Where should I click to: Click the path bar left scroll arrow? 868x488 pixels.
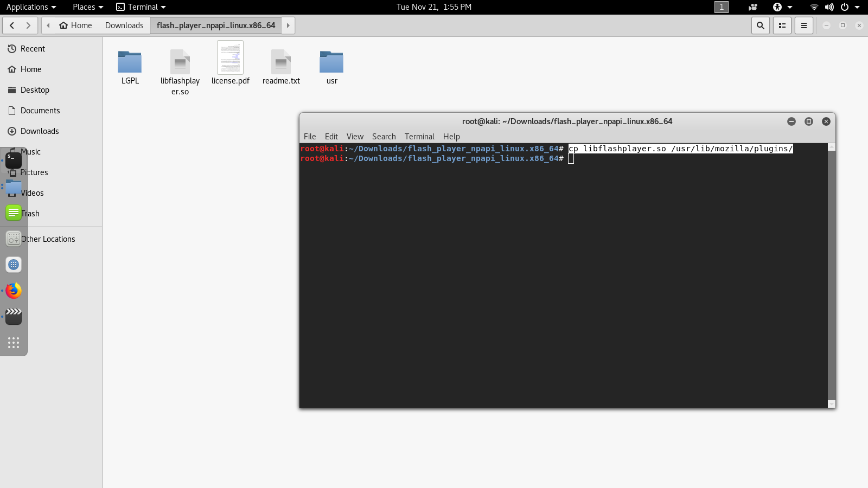48,25
